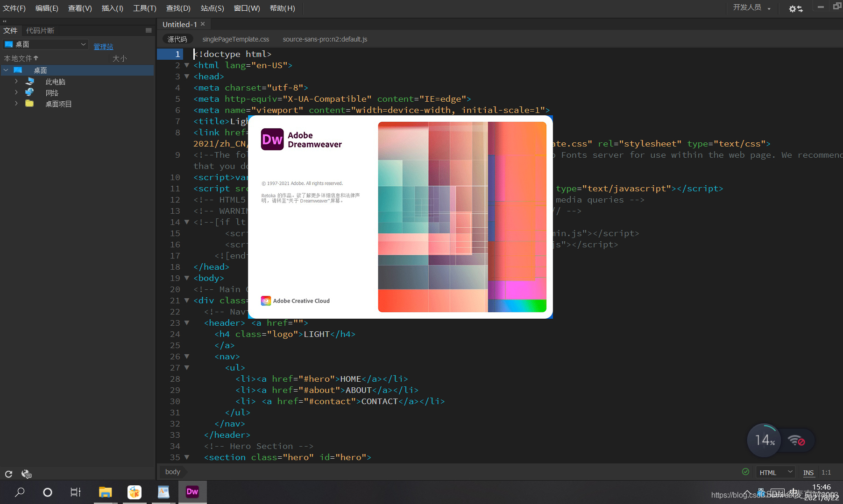
Task: Click the Dreamweaver icon in taskbar
Action: coord(192,491)
